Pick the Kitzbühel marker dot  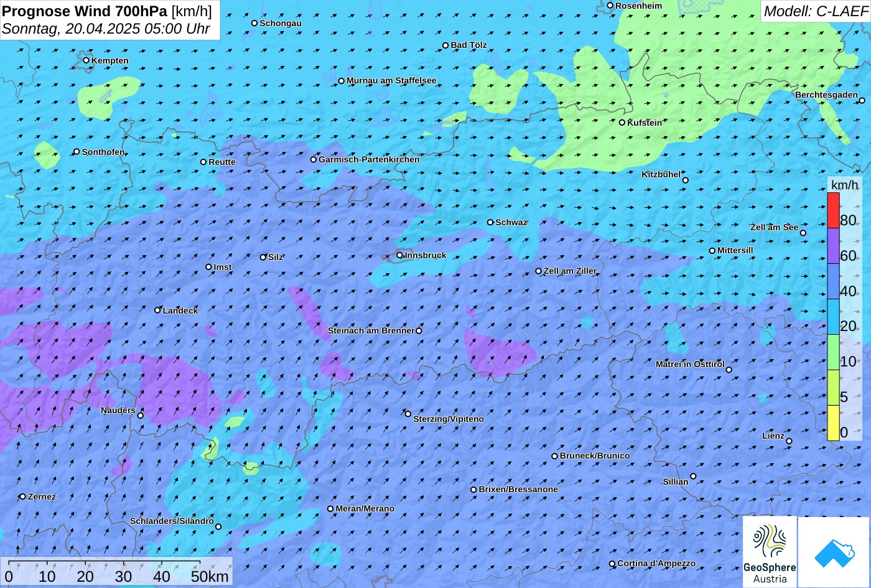[x=686, y=180]
